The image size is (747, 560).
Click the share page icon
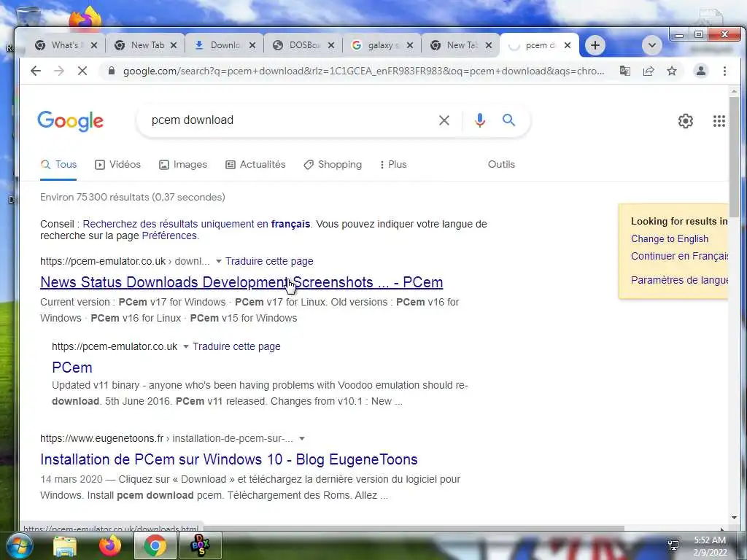point(649,71)
